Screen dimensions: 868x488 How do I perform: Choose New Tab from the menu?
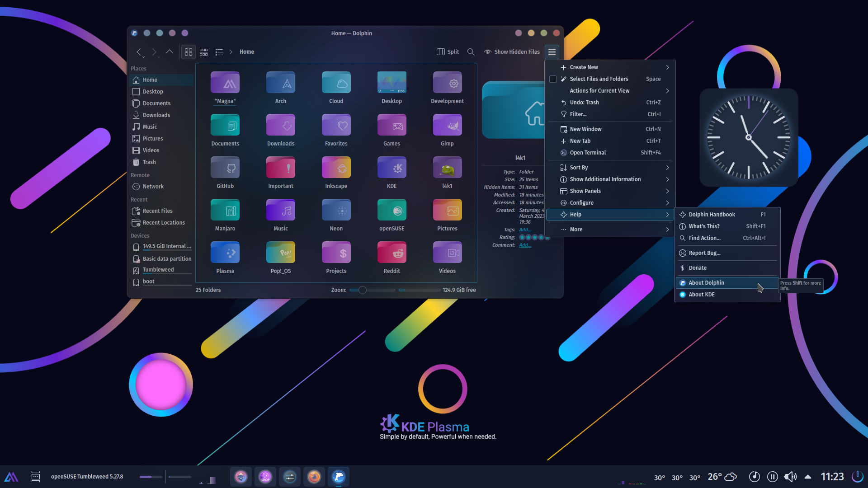tap(610, 141)
